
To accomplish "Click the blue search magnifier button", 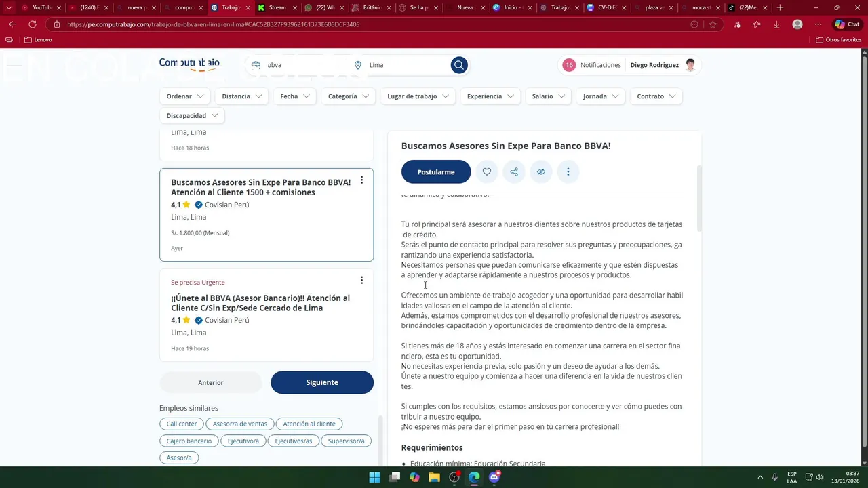I will click(459, 65).
